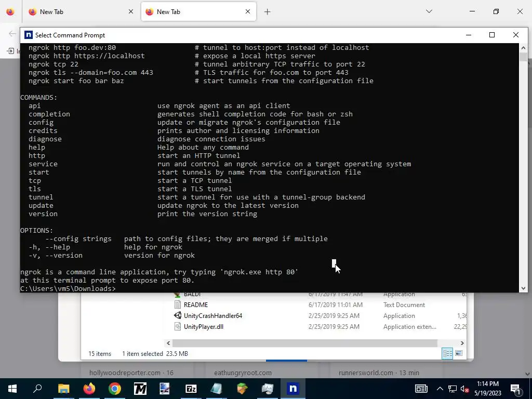532x399 pixels.
Task: Open a new Firefox tab with plus
Action: 268,12
